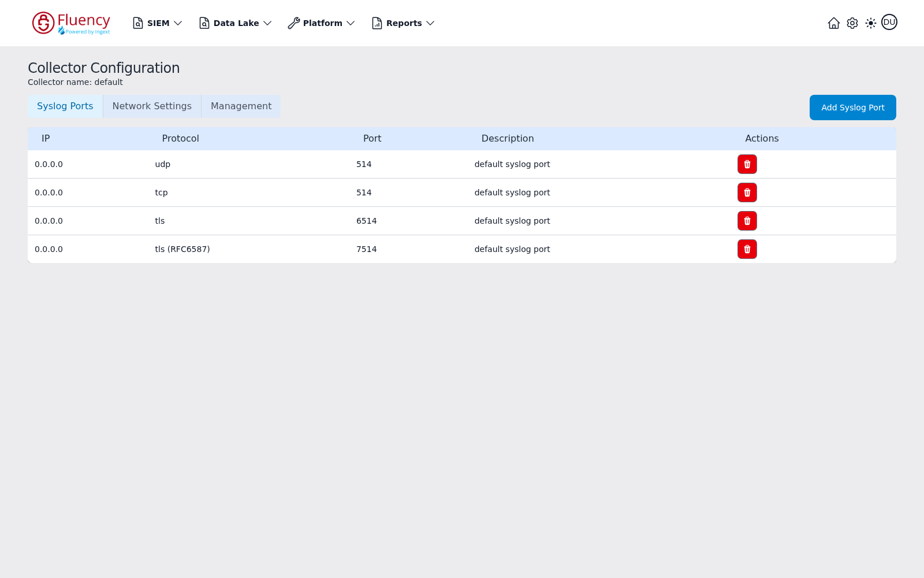Expand the Platform menu chevron
924x578 pixels.
pyautogui.click(x=351, y=23)
